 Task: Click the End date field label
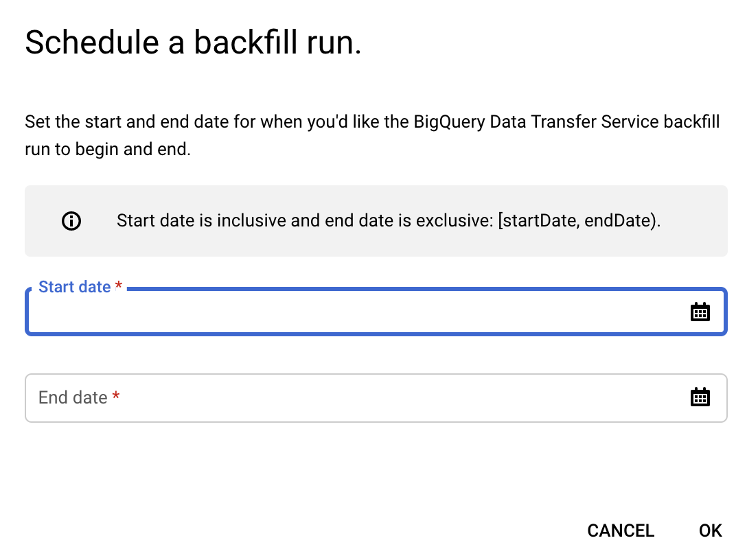coord(73,397)
